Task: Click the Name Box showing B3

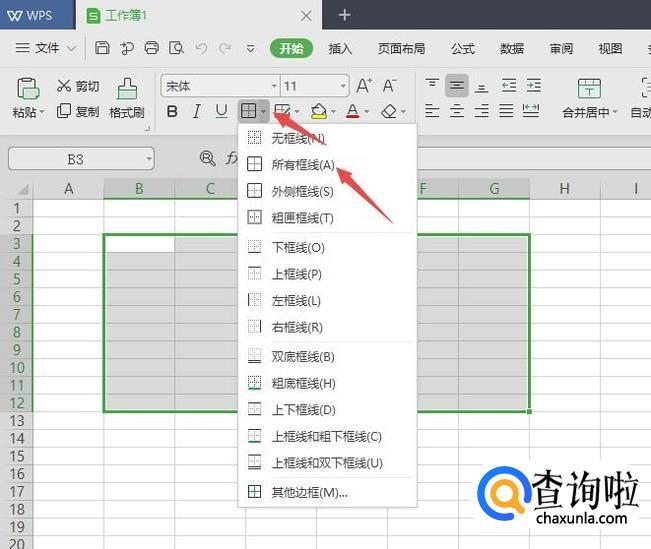Action: (81, 159)
